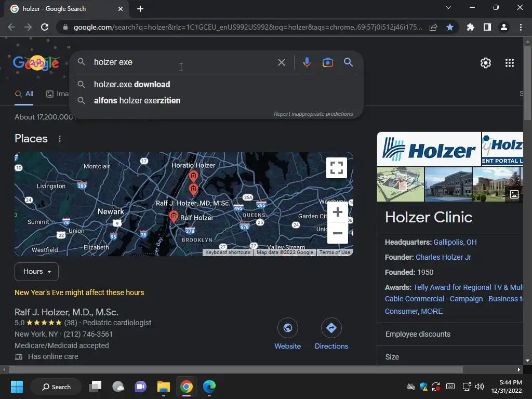532x399 pixels.
Task: Open Ralf J. Holzer, M.D., M.Sc. listing
Action: click(x=66, y=312)
